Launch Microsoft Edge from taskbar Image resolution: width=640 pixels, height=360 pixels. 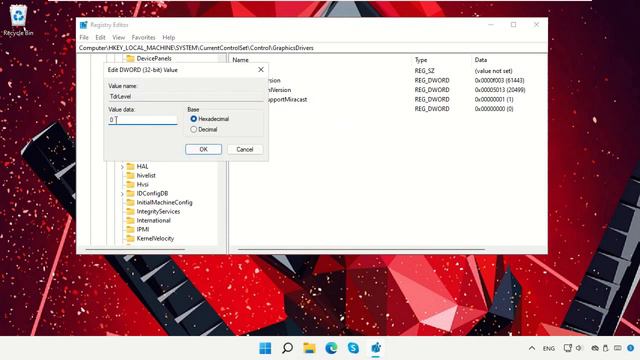pyautogui.click(x=331, y=348)
